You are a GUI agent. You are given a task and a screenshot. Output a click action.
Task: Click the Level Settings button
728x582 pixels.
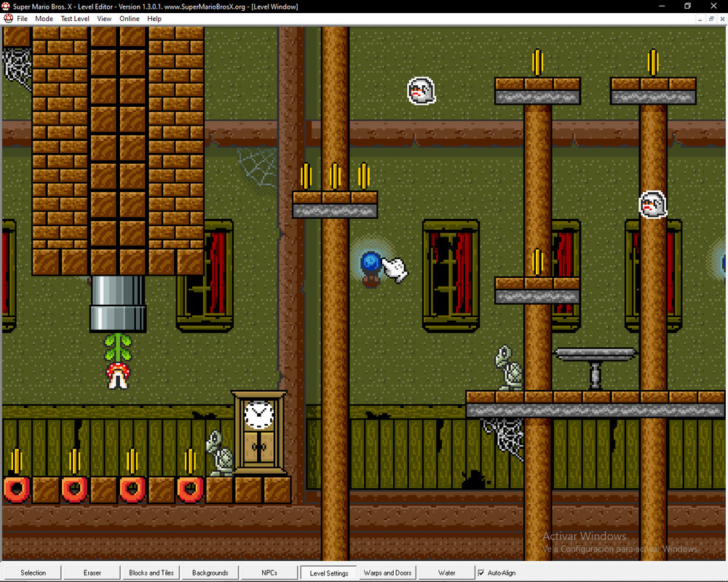pyautogui.click(x=329, y=573)
